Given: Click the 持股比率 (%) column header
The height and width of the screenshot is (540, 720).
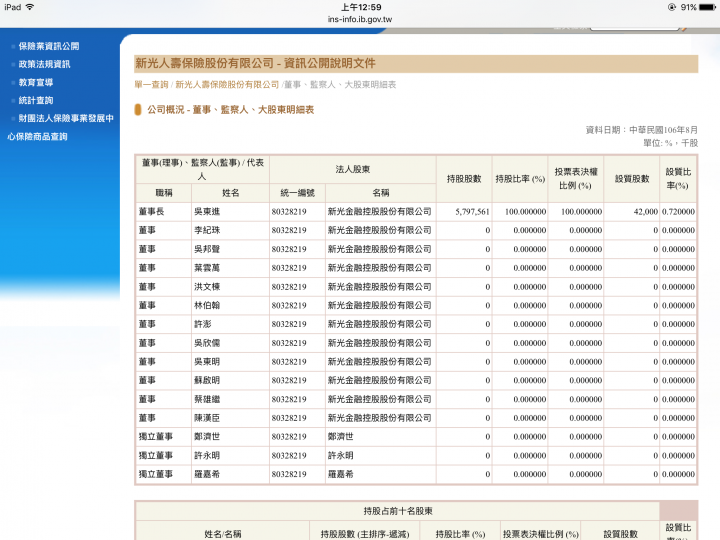Looking at the screenshot, I should 520,179.
